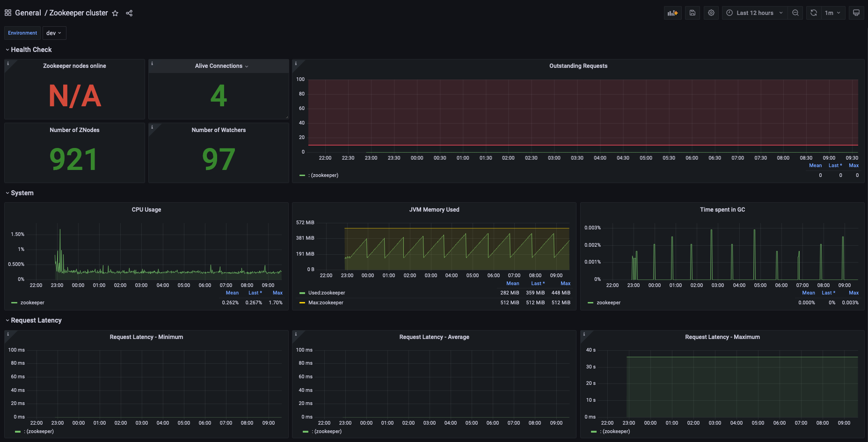This screenshot has width=868, height=442.
Task: Show info icon on Number of Watchers panel
Action: [x=152, y=127]
